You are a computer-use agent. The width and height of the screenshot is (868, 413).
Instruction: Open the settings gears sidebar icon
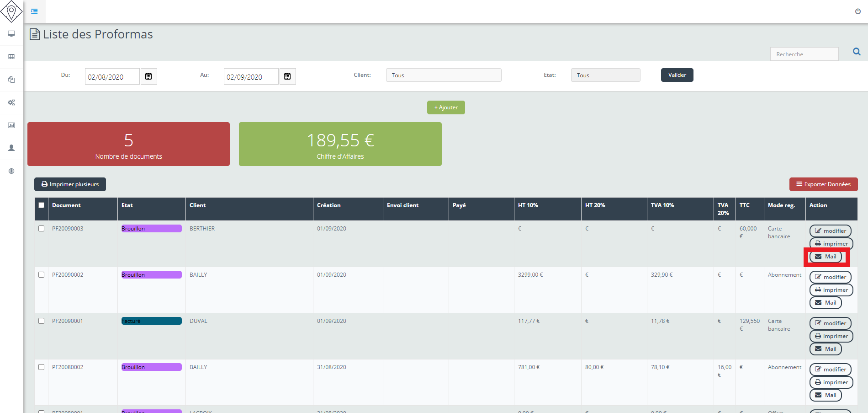point(11,102)
